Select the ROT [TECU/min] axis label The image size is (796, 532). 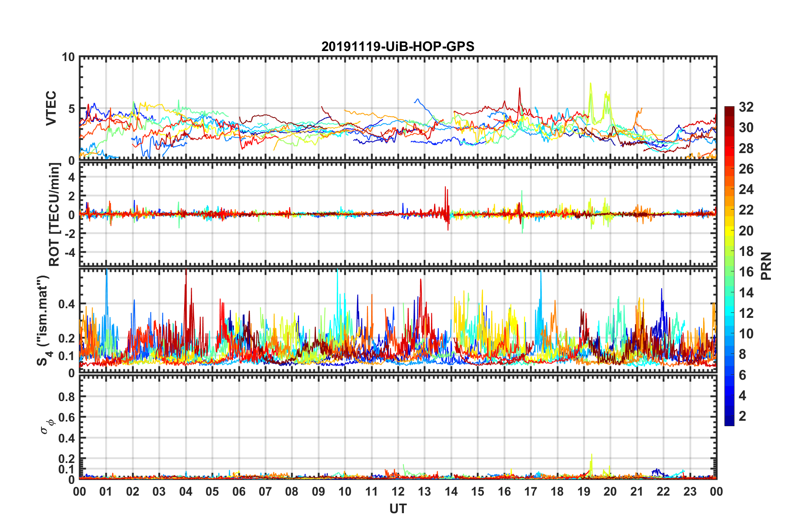click(54, 215)
